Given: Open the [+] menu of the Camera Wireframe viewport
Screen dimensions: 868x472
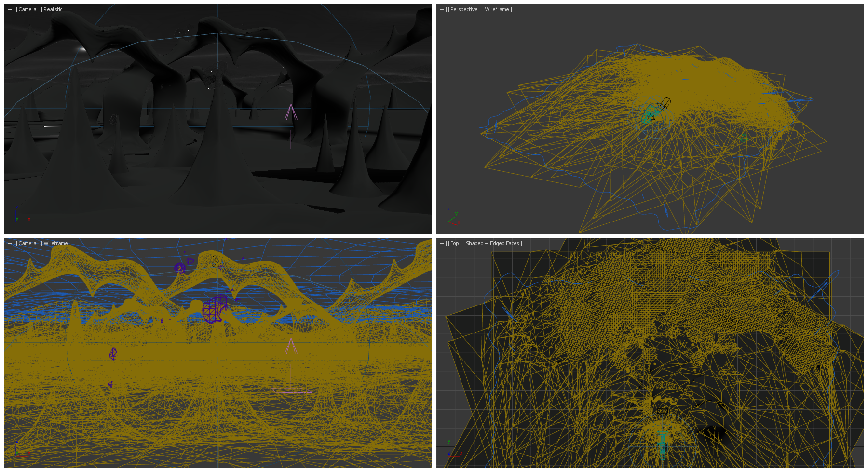Looking at the screenshot, I should [10, 243].
